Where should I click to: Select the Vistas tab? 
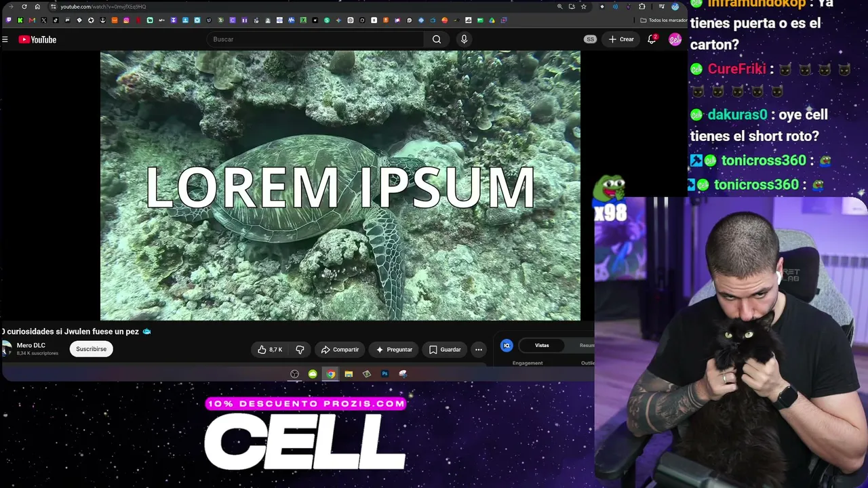(542, 346)
